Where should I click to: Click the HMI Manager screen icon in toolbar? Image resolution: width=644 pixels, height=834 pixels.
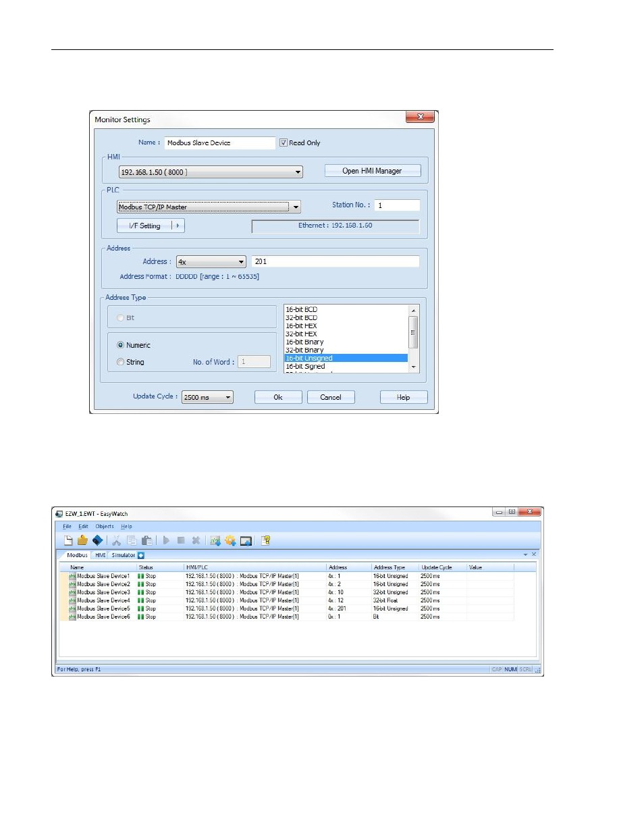point(246,540)
